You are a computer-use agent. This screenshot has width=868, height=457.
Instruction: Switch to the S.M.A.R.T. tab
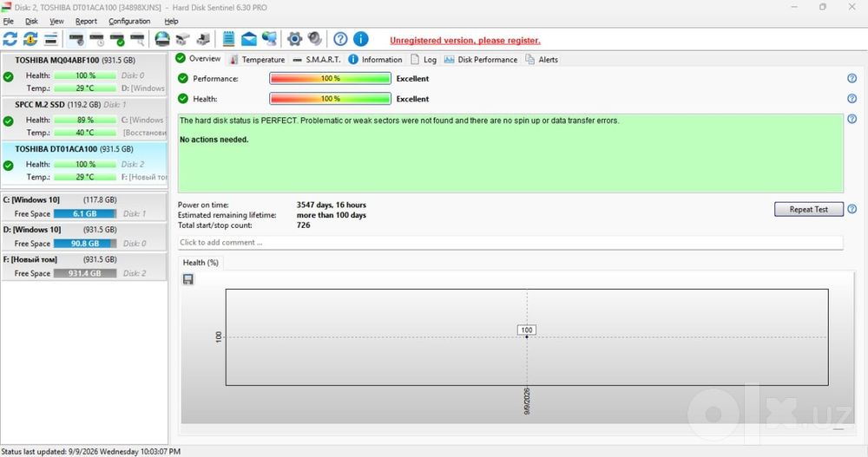317,59
